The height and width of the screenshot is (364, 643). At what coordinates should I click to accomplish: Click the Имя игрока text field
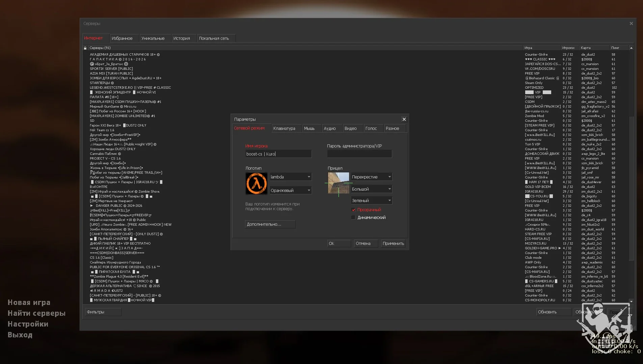[x=278, y=154]
